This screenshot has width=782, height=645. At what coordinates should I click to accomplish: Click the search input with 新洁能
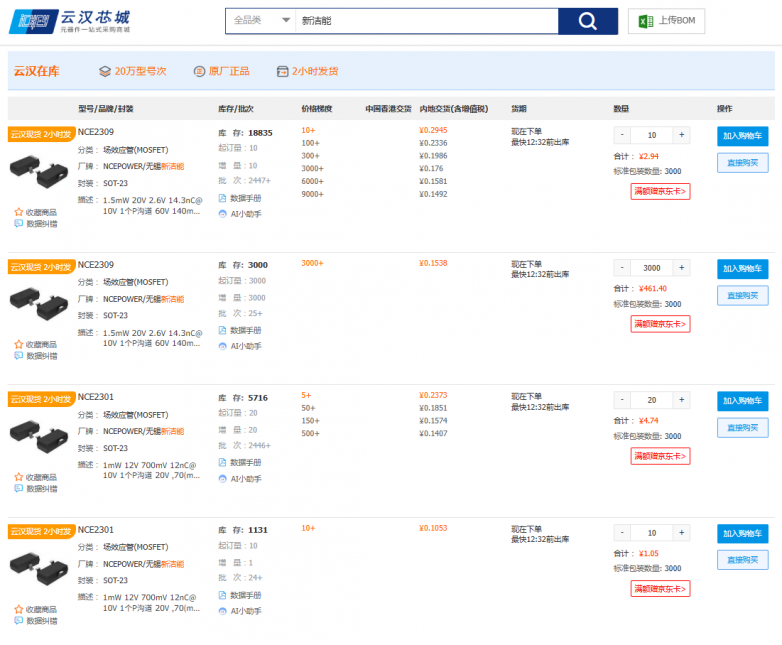[x=425, y=21]
